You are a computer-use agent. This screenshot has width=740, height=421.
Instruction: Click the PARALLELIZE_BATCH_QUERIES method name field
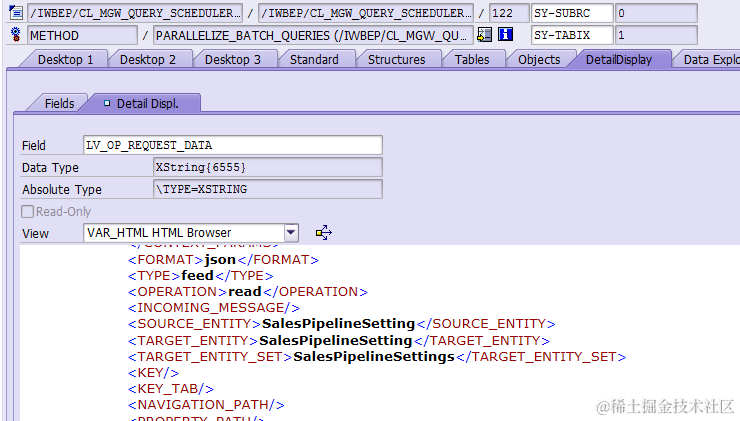(x=313, y=35)
